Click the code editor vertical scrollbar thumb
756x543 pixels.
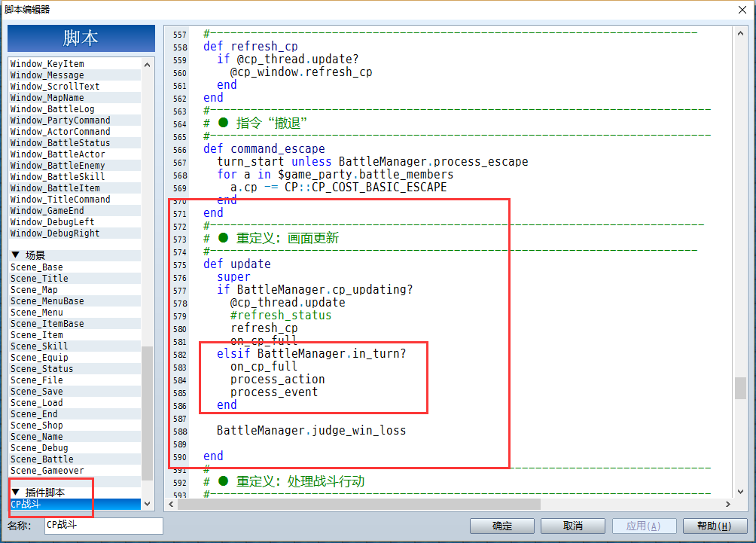740,388
